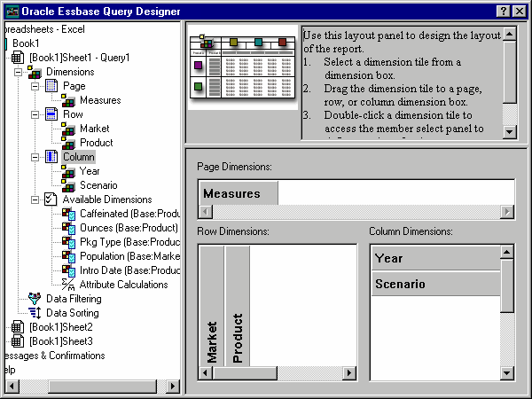The width and height of the screenshot is (532, 399).
Task: Click the Ounces attribute dimension icon
Action: [x=68, y=229]
